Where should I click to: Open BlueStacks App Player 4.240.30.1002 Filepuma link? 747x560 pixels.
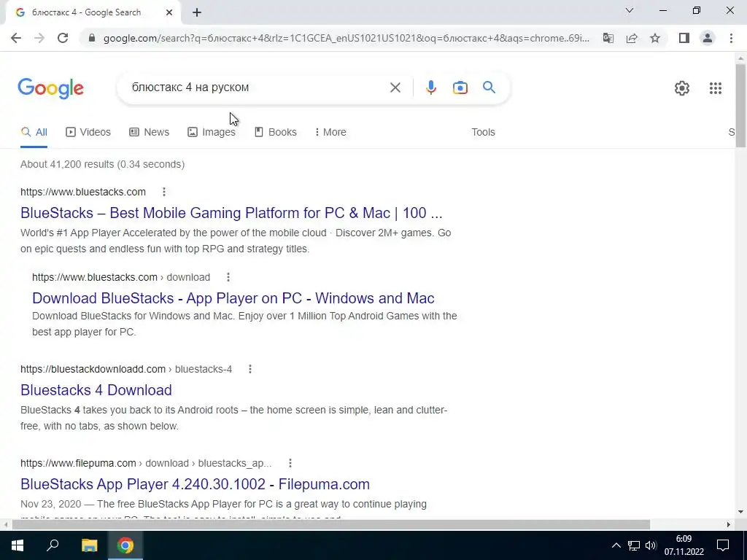(x=195, y=484)
